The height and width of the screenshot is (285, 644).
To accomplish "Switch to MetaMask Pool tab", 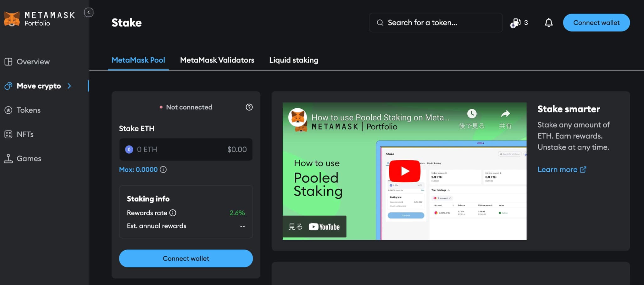I will pos(138,60).
